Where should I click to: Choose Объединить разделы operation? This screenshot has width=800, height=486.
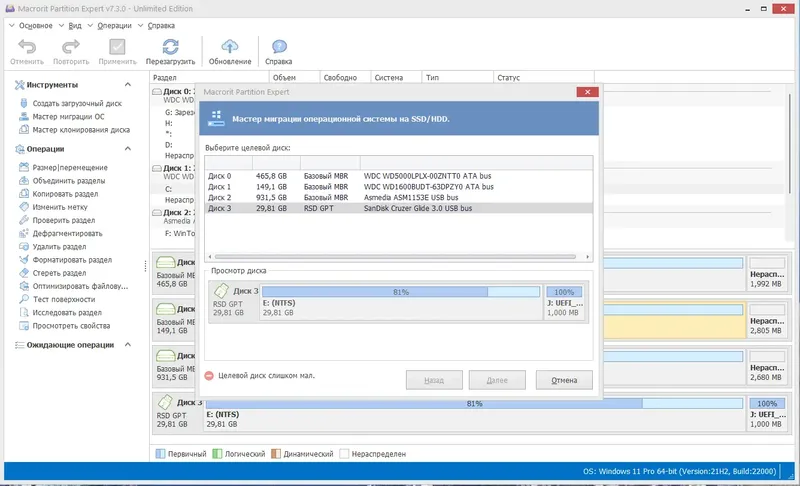[69, 181]
